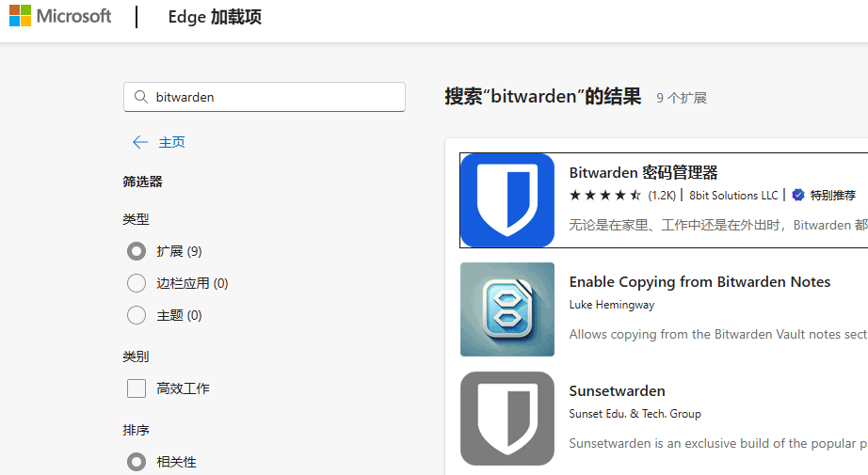
Task: Open the Bitwarden shield icon thumbnail
Action: pyautogui.click(x=507, y=200)
